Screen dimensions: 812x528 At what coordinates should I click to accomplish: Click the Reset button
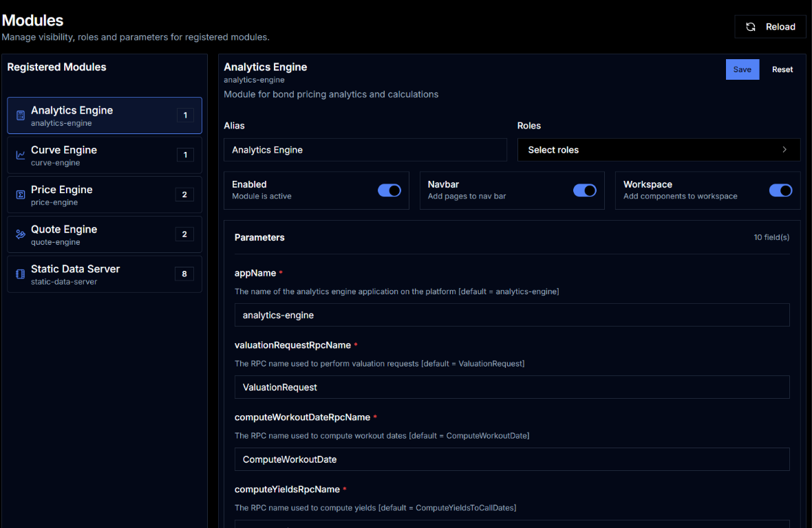782,69
